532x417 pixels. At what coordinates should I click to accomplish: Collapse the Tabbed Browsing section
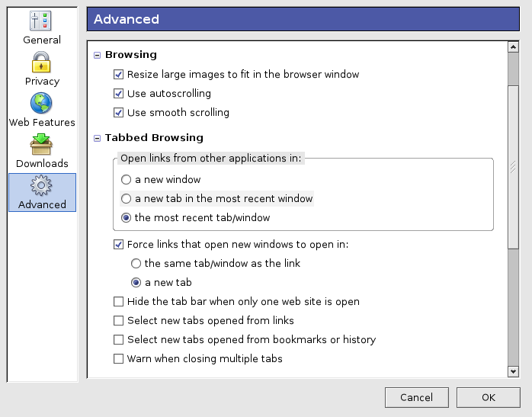[97, 139]
